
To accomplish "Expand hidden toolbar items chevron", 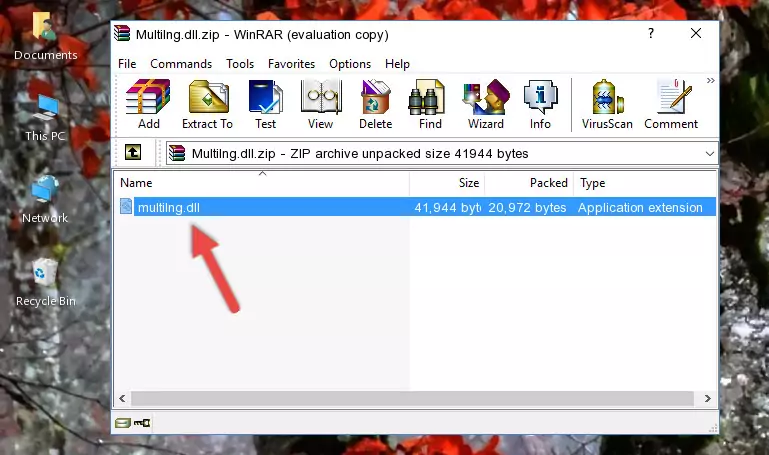I will click(710, 80).
